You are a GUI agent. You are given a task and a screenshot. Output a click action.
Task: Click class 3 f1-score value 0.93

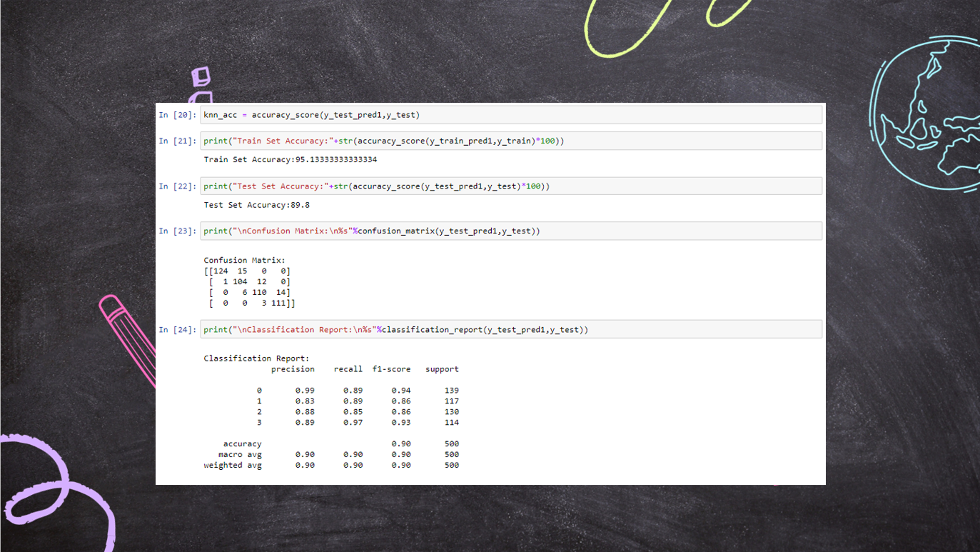point(401,423)
